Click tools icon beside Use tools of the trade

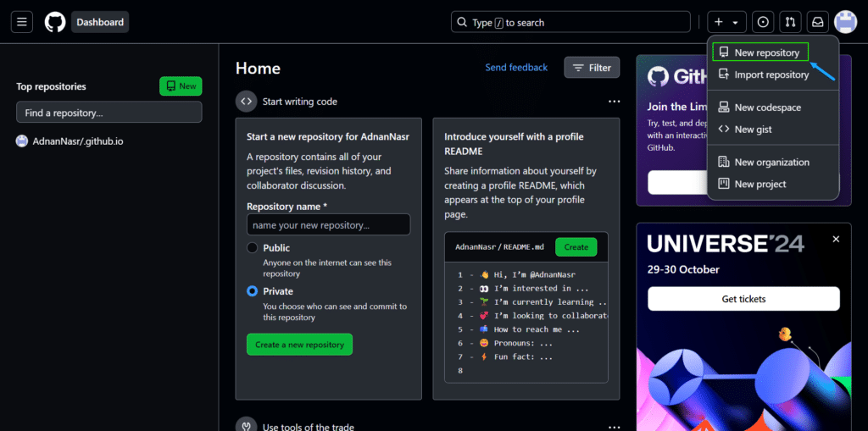pyautogui.click(x=247, y=427)
